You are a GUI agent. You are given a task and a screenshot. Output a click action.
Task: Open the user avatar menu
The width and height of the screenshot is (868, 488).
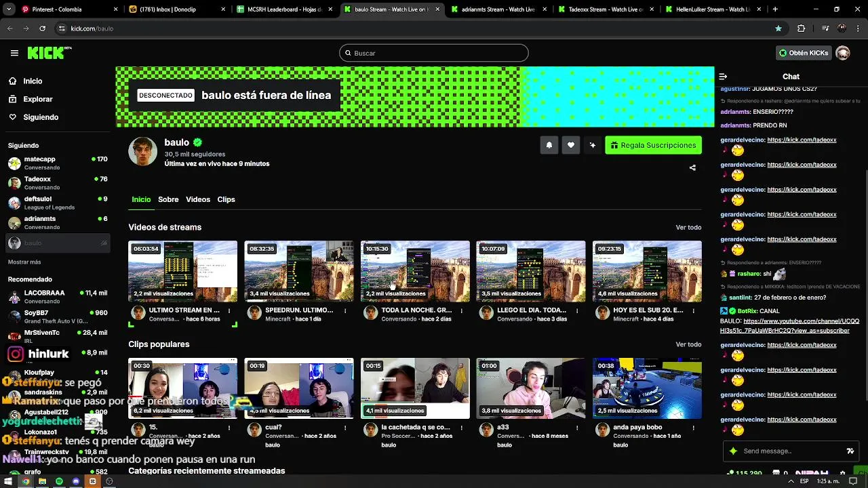pos(843,53)
